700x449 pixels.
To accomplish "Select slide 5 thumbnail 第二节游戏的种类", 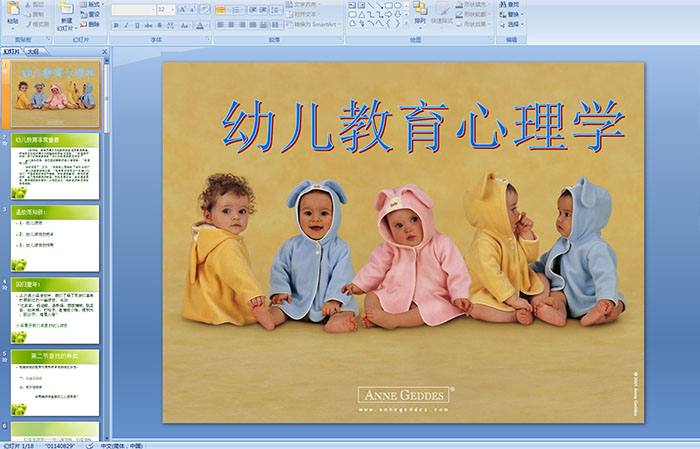I will pyautogui.click(x=55, y=382).
